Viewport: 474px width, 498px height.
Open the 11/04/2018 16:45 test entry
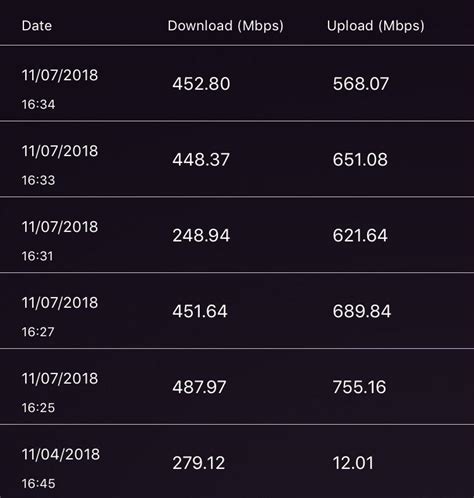(x=237, y=462)
